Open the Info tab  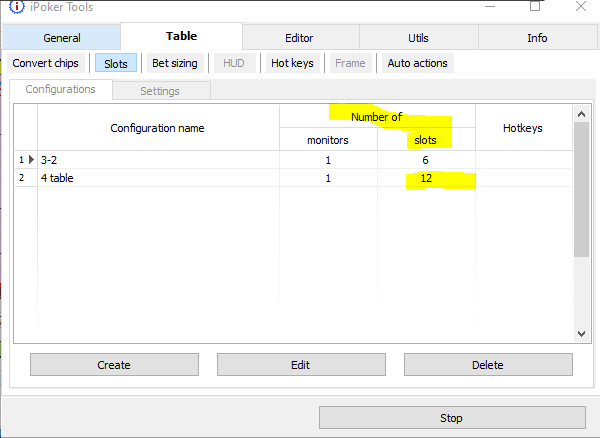537,38
